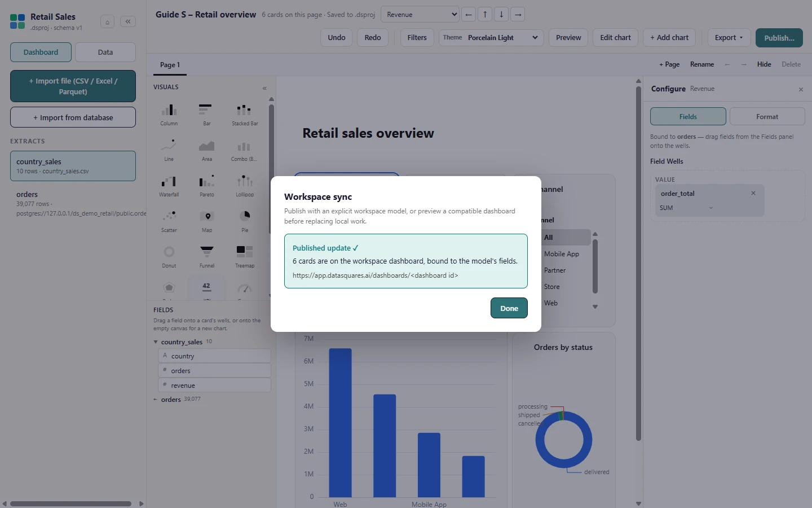Viewport: 812px width, 508px height.
Task: Close the Configure panel
Action: pos(801,89)
